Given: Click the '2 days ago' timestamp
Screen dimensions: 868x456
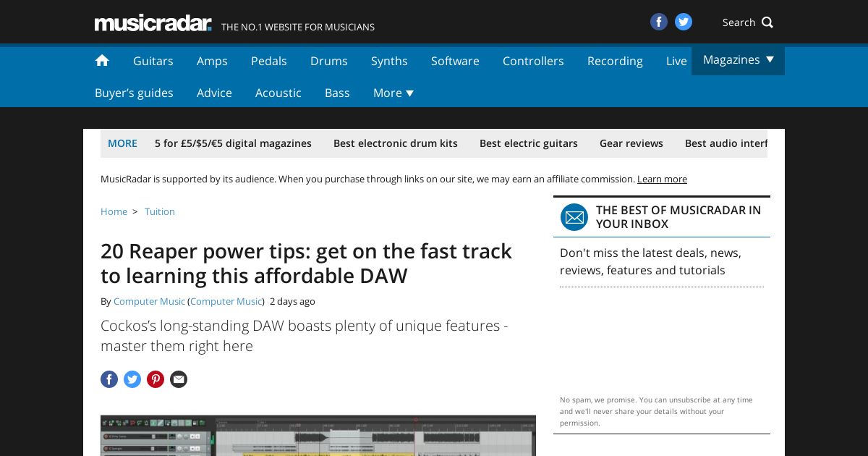Looking at the screenshot, I should point(292,301).
